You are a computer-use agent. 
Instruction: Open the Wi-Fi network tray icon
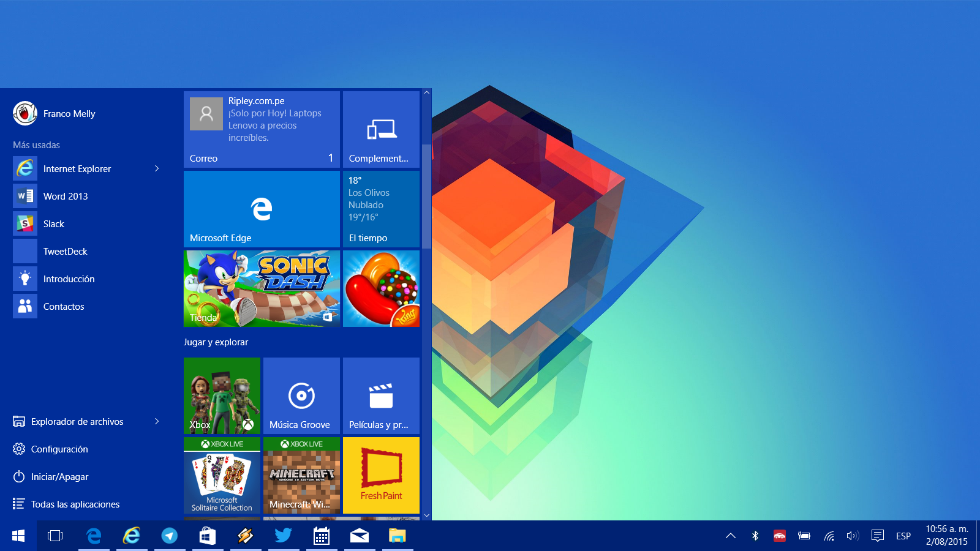coord(829,536)
